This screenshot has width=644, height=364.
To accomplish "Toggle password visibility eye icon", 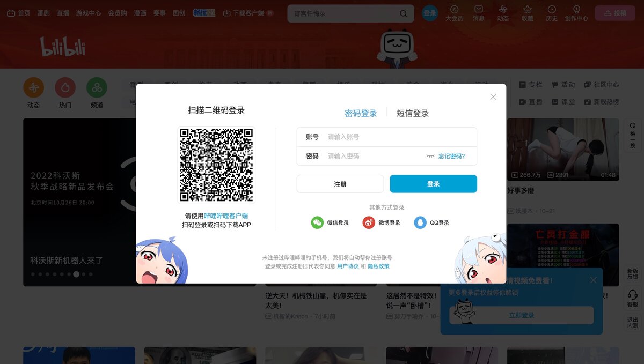I will coord(430,156).
